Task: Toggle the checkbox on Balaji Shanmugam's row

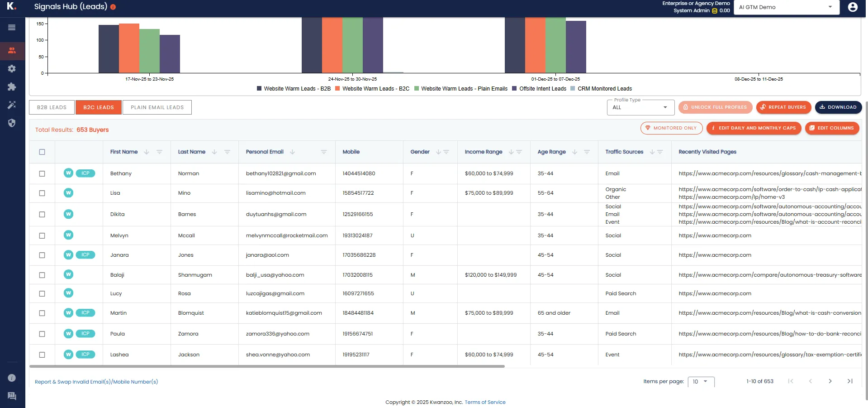Action: [42, 275]
